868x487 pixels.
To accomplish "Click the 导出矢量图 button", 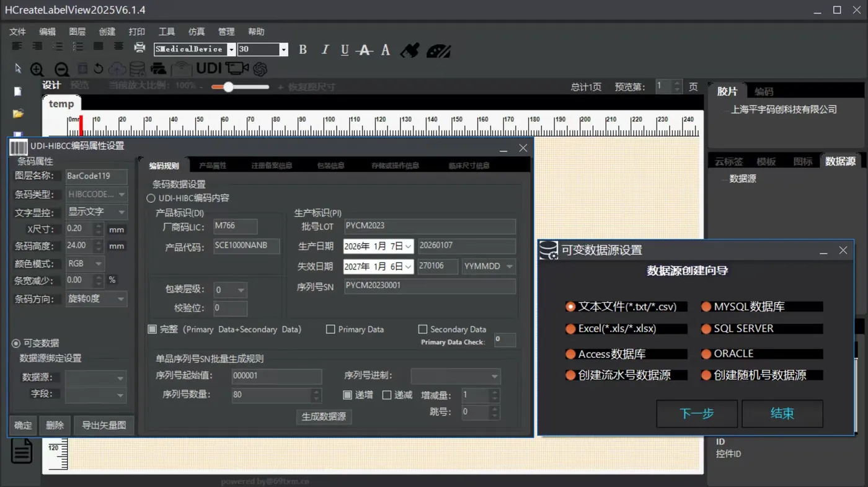I will (x=104, y=425).
